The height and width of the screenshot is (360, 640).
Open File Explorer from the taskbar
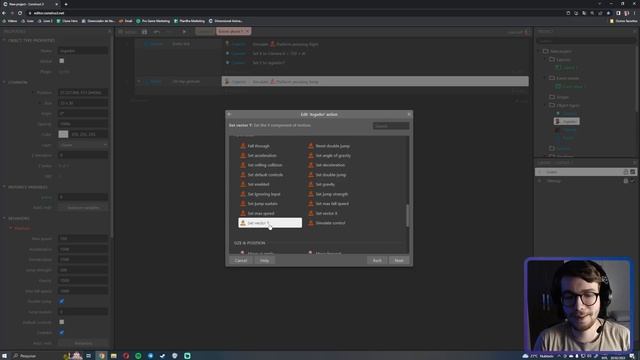click(113, 356)
